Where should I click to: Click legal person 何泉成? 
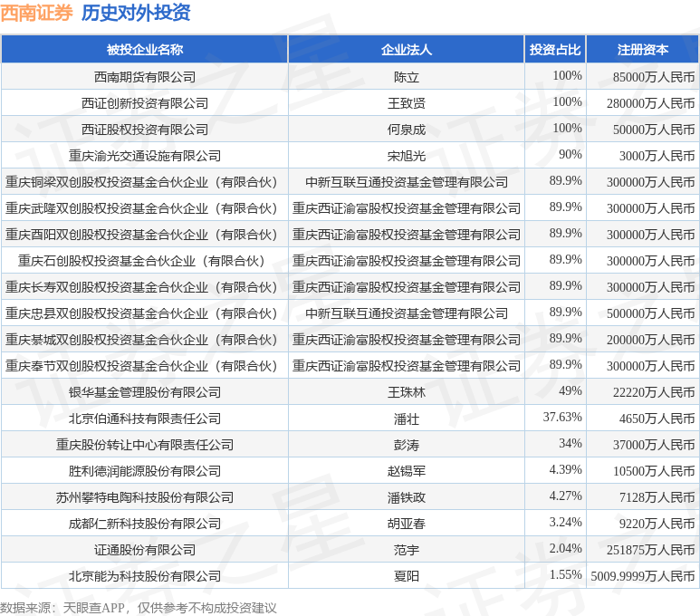point(407,130)
